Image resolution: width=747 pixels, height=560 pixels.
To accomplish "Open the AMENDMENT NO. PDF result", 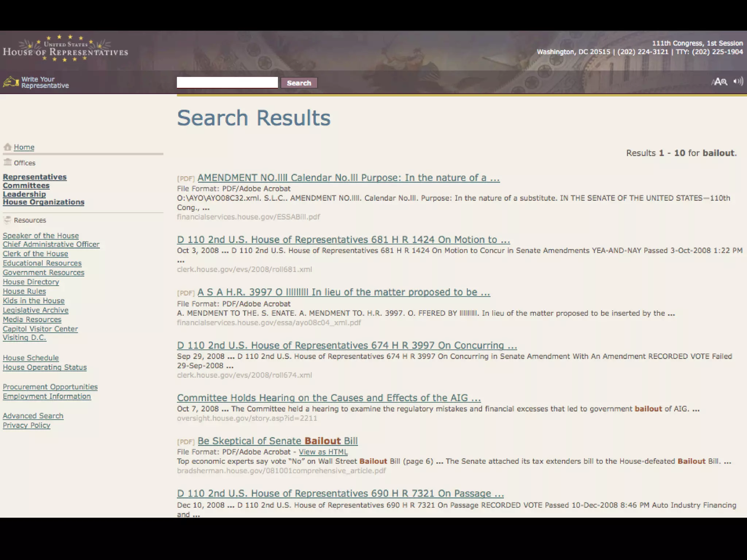I will coord(348,178).
